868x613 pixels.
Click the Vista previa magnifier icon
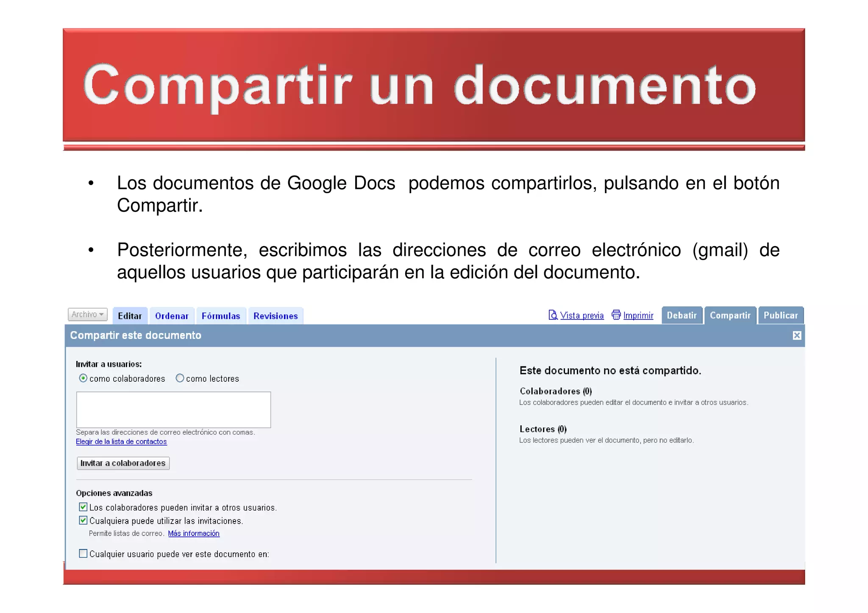[x=553, y=315]
